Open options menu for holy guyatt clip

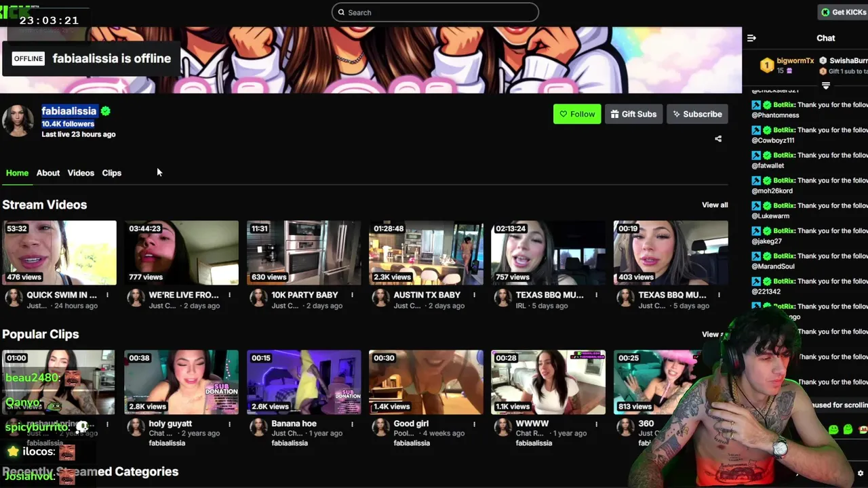pyautogui.click(x=229, y=424)
